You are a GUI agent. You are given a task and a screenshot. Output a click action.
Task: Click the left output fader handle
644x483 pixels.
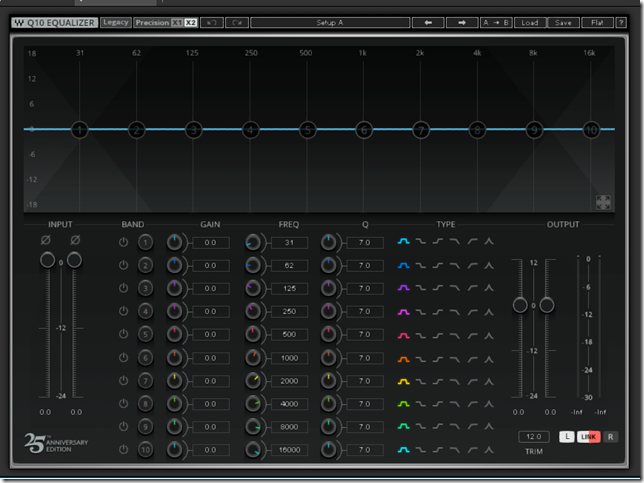pyautogui.click(x=520, y=305)
